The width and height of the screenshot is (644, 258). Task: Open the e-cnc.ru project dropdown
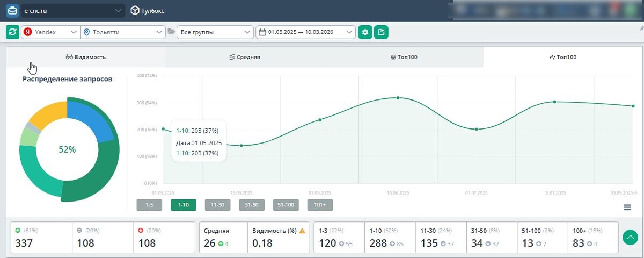coord(73,10)
